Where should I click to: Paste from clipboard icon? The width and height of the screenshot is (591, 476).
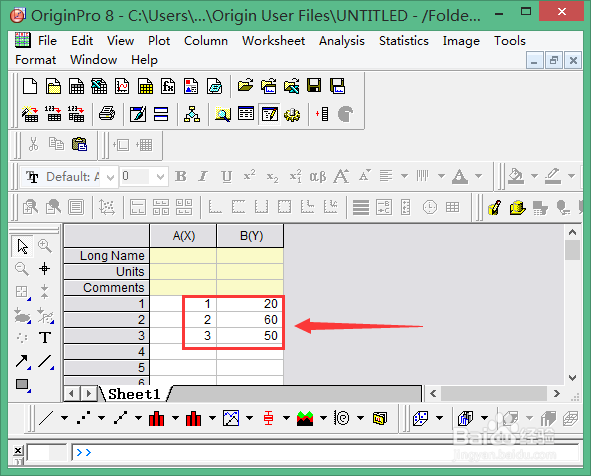[80, 144]
